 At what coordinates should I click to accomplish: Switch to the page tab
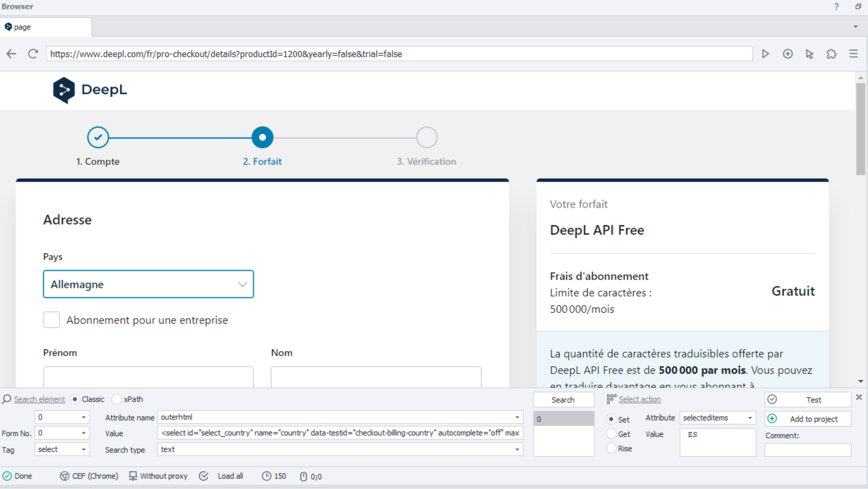(x=46, y=27)
